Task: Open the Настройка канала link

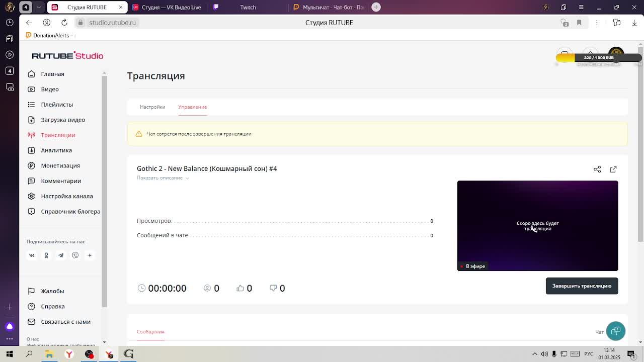Action: [x=67, y=196]
